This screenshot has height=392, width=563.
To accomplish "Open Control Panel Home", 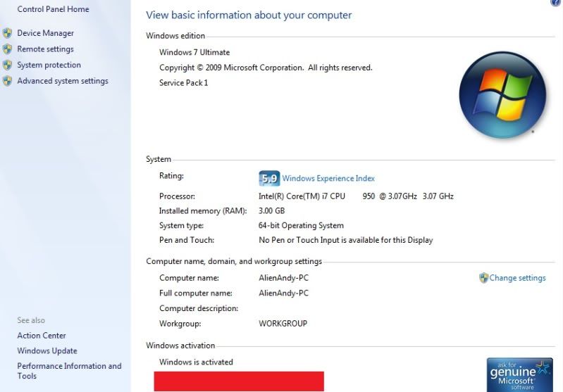I will coord(53,9).
